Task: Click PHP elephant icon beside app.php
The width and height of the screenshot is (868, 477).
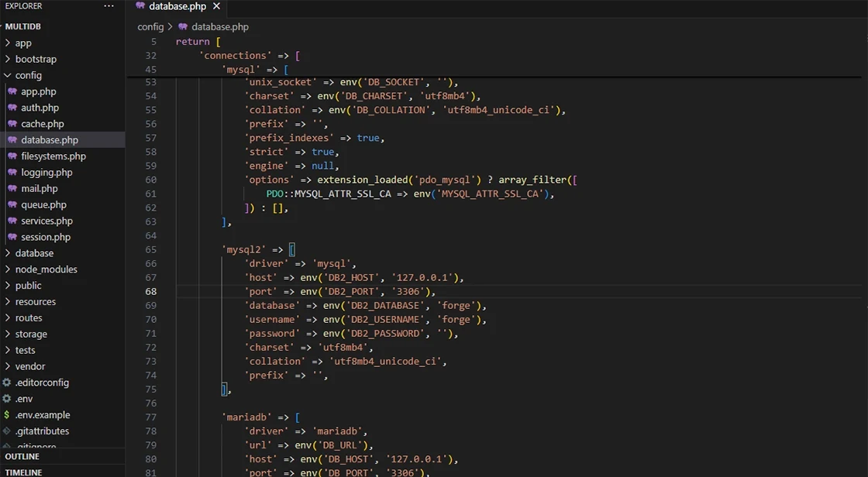Action: pos(12,91)
